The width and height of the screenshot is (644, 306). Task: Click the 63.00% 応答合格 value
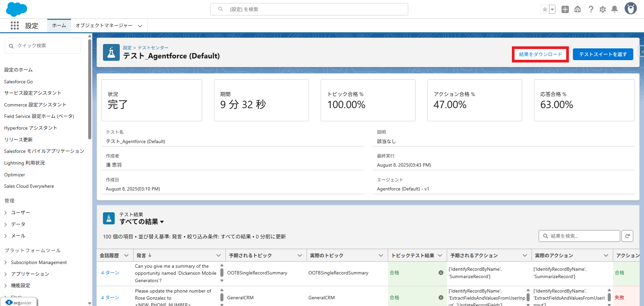556,105
